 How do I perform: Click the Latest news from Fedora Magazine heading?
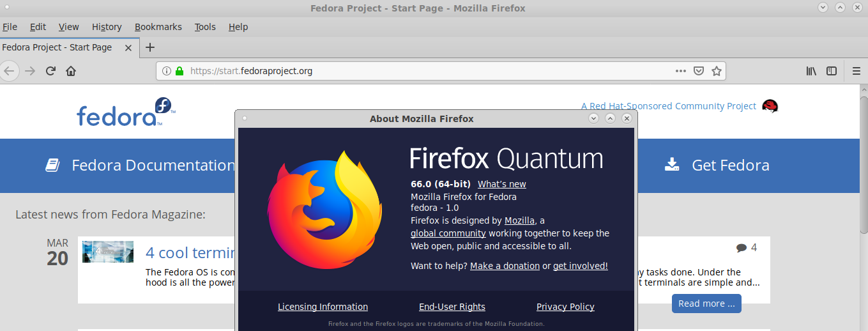click(110, 214)
